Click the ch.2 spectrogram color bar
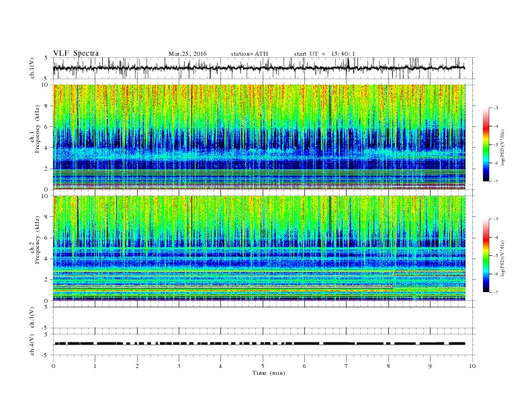Viewport: 532px width, 411px height. pyautogui.click(x=486, y=256)
